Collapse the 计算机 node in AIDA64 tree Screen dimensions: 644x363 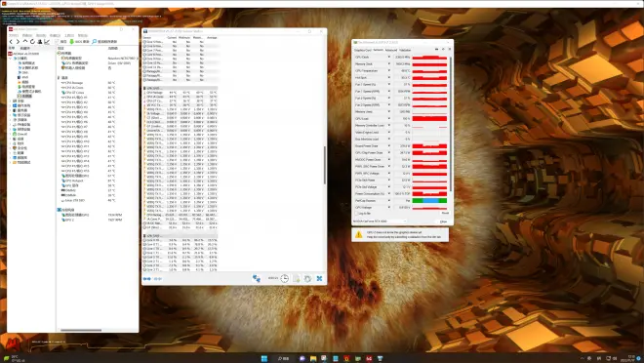click(x=11, y=59)
